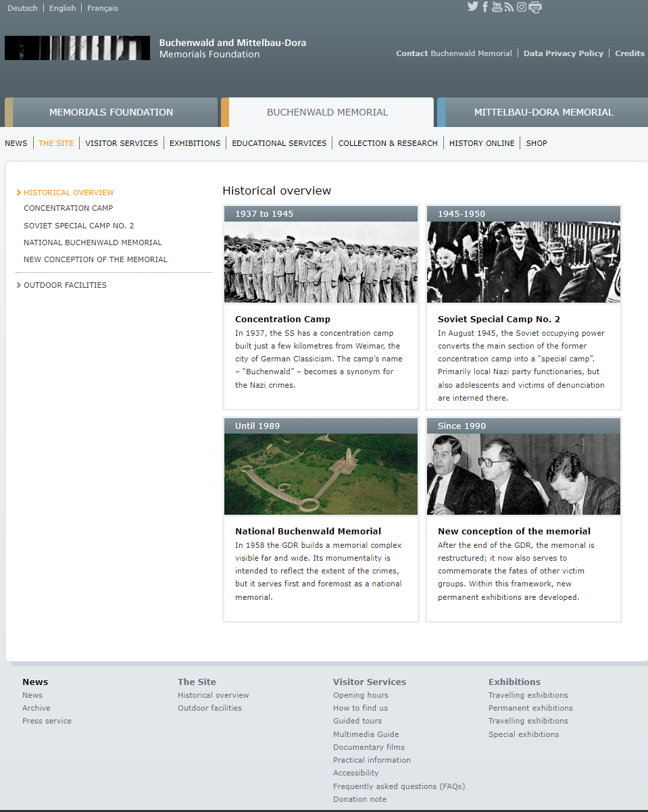Click the prisoners roll-call photo thumbnail
This screenshot has width=648, height=812.
[321, 262]
